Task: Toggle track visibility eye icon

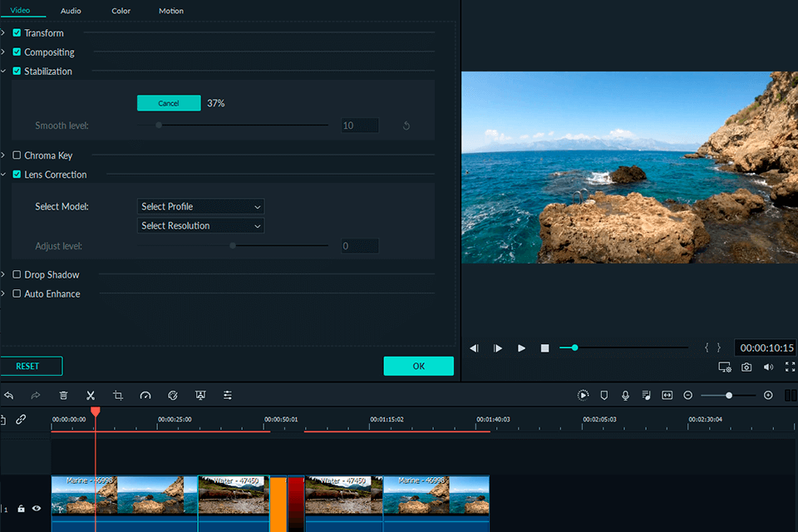Action: click(37, 508)
